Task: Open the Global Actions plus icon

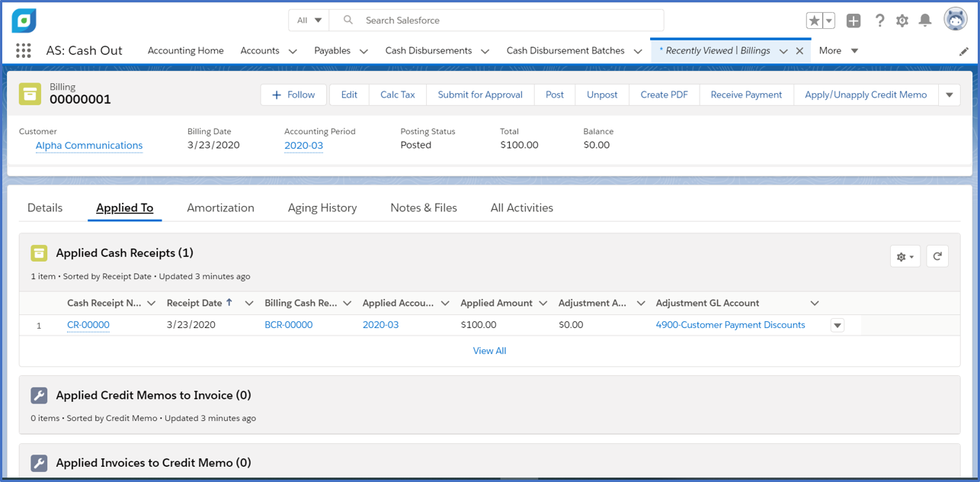Action: click(x=853, y=21)
